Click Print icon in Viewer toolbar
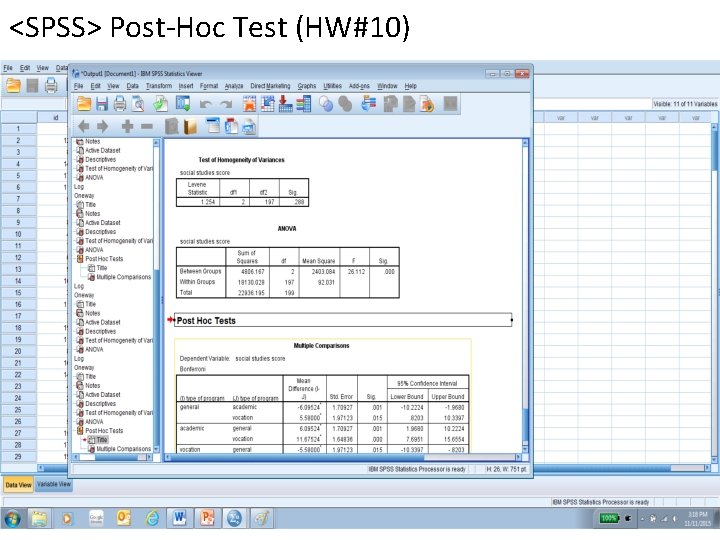The image size is (720, 540). pos(120,104)
